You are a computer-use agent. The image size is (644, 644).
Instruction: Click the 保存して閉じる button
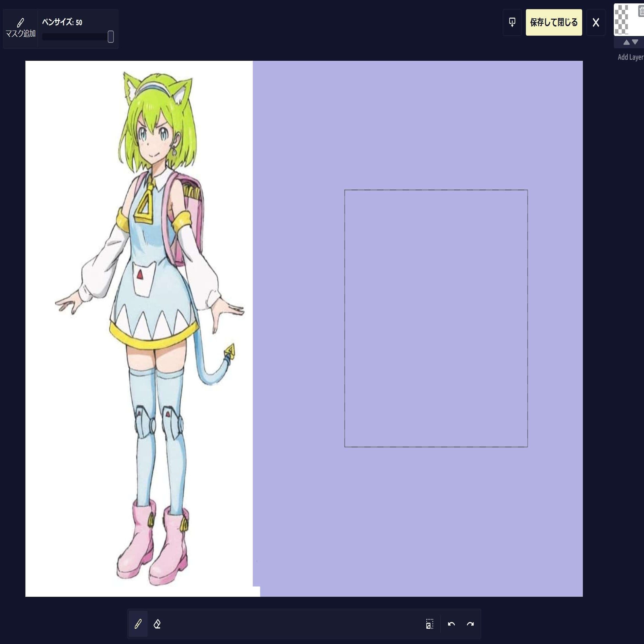(x=554, y=22)
